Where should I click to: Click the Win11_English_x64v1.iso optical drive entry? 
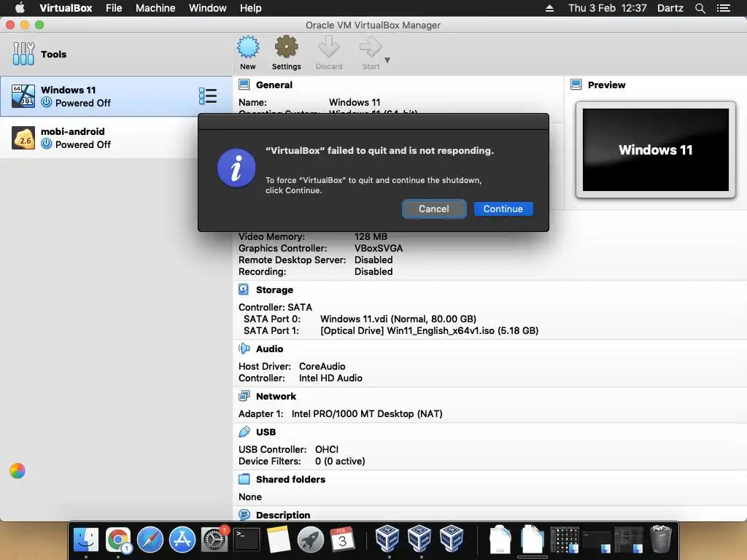click(x=429, y=330)
